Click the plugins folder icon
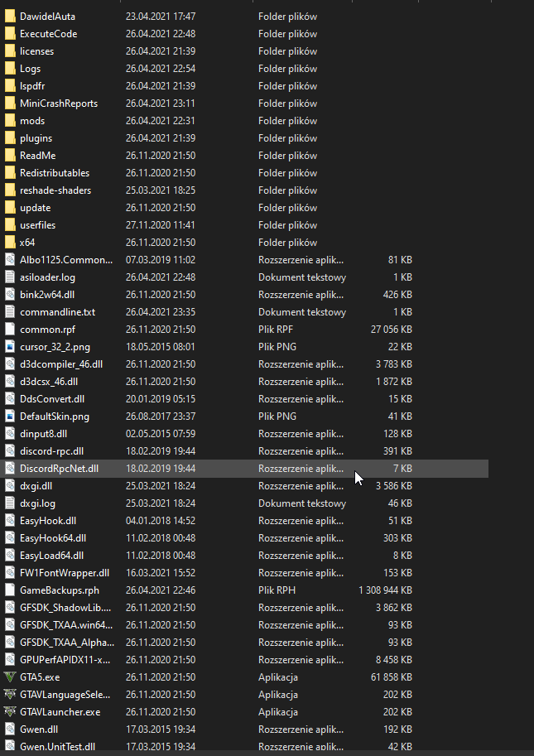Viewport: 534px width, 756px height. pyautogui.click(x=10, y=138)
